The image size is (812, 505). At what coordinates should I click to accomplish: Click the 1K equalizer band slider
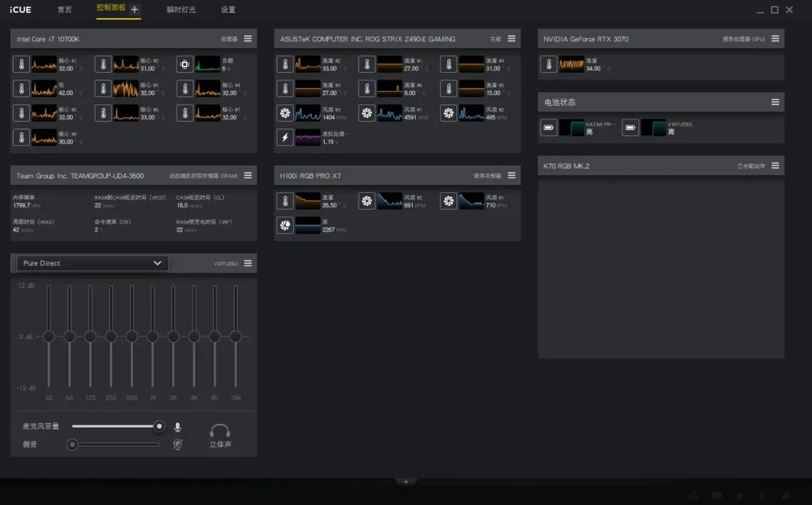coord(152,337)
